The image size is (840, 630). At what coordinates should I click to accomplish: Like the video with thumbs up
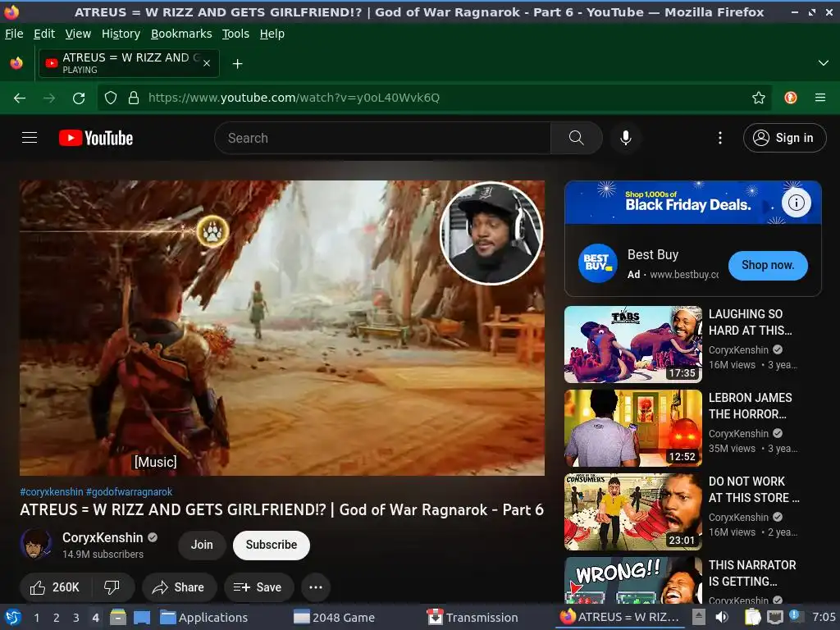click(55, 587)
